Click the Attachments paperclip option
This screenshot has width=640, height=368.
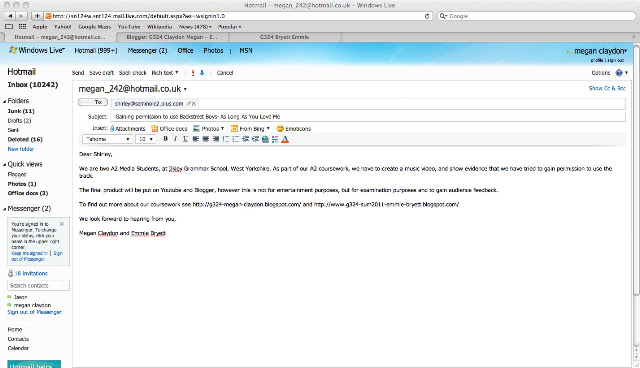click(128, 129)
